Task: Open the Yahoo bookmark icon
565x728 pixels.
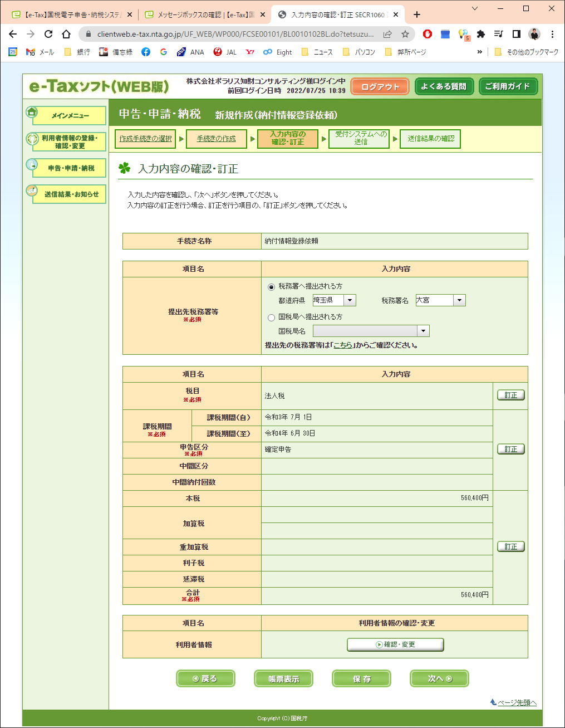Action: coord(250,52)
